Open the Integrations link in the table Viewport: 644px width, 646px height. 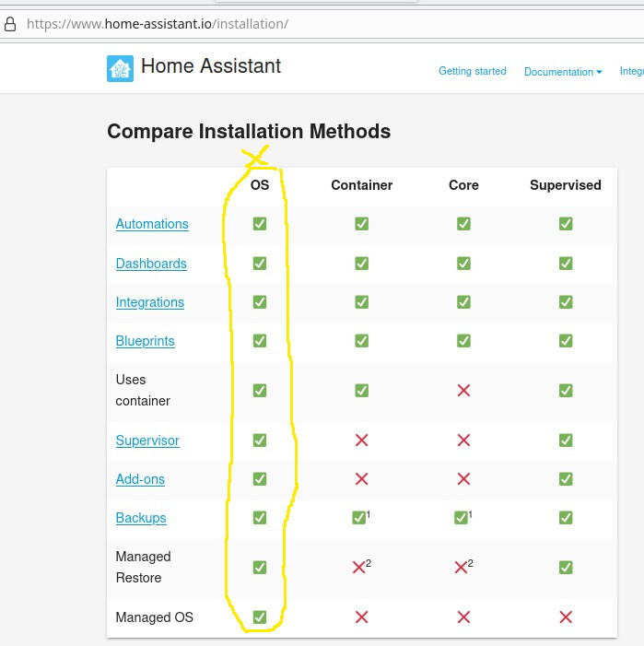(150, 302)
